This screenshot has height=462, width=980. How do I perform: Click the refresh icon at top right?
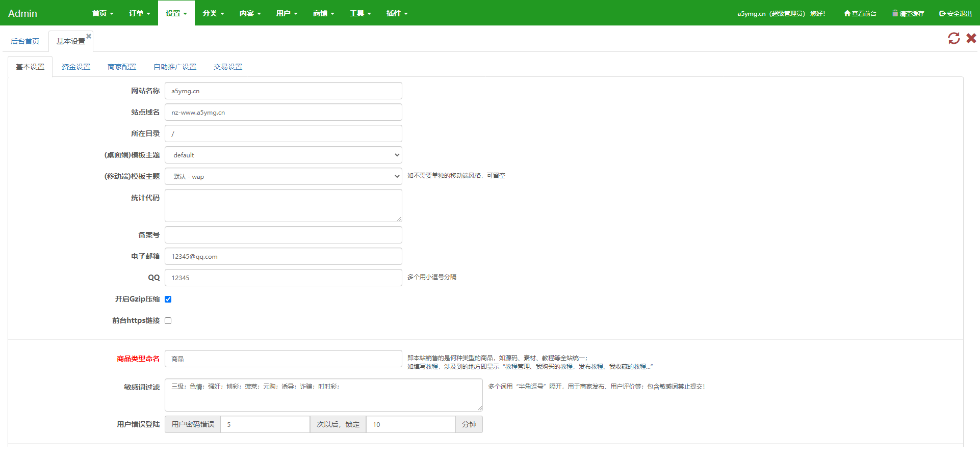click(953, 38)
